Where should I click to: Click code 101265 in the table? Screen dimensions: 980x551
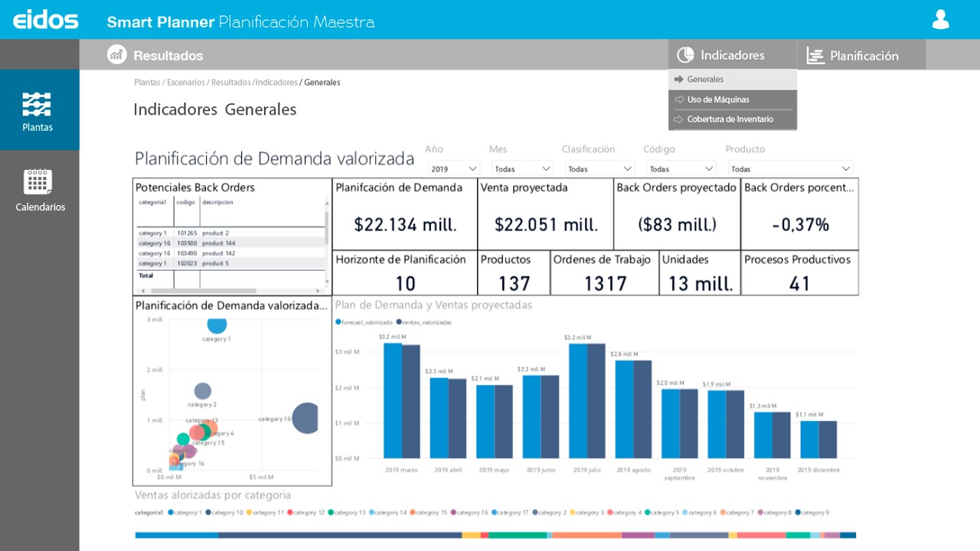[x=187, y=233]
